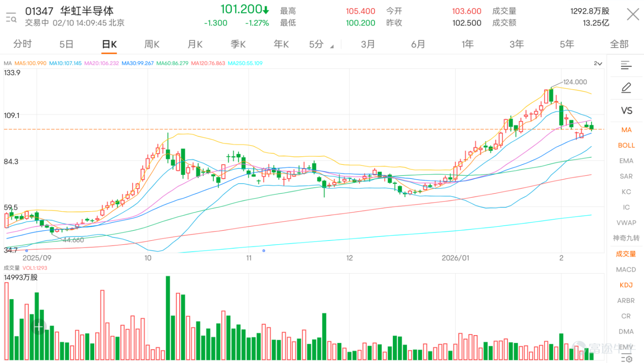This screenshot has width=644, height=363.
Task: Set range to 1年
Action: pyautogui.click(x=467, y=44)
